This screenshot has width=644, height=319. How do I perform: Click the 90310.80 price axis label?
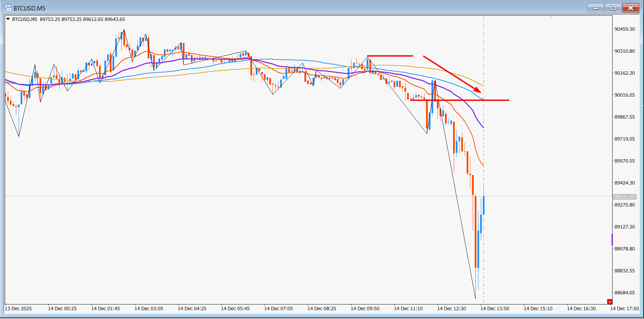pos(624,51)
